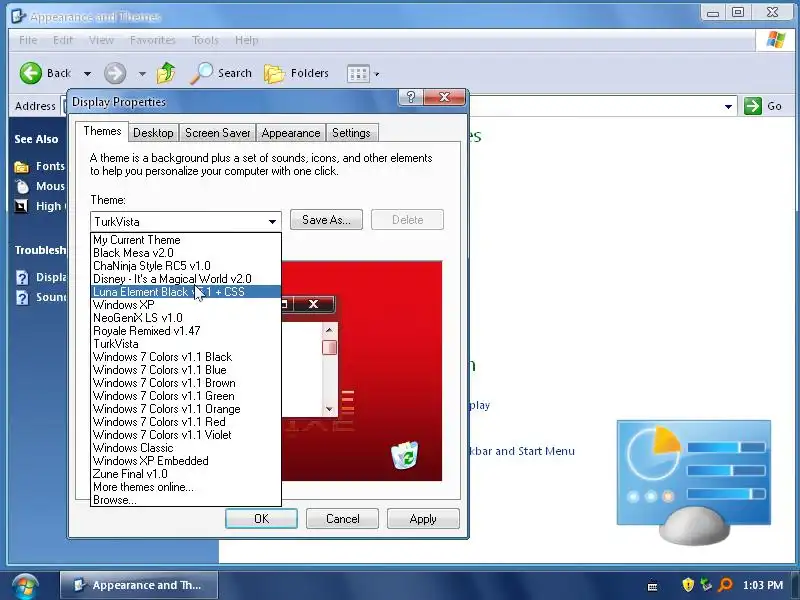Screen dimensions: 800x600
Task: Click the Save As... button
Action: tap(327, 220)
